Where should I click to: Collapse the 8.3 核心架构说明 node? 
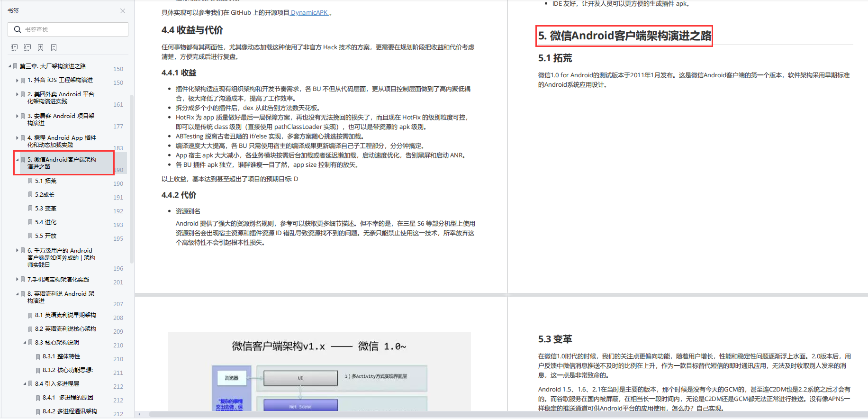25,343
